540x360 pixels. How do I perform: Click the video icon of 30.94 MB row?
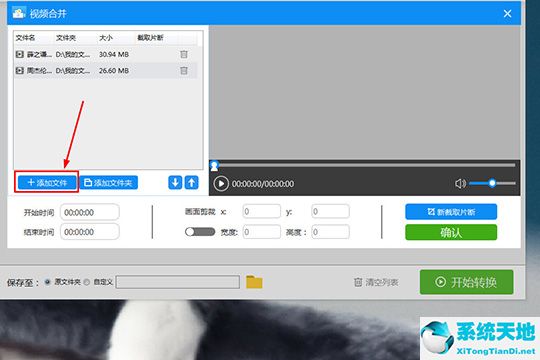[20, 54]
